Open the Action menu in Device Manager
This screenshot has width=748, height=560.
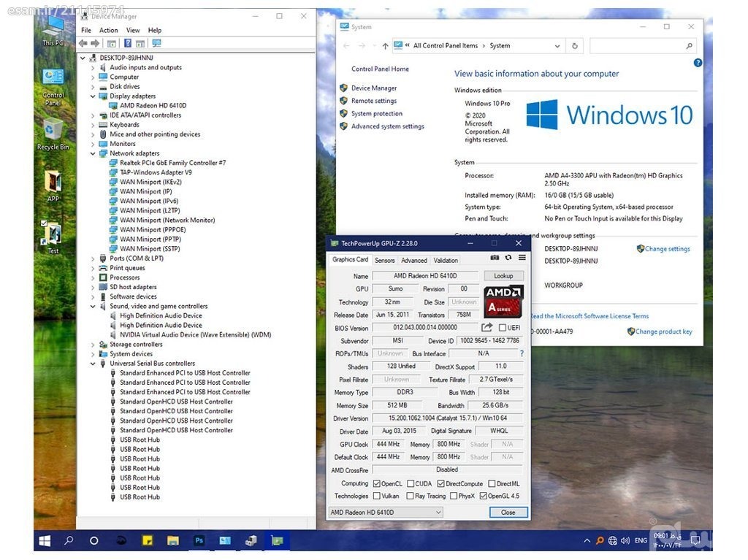pos(109,31)
